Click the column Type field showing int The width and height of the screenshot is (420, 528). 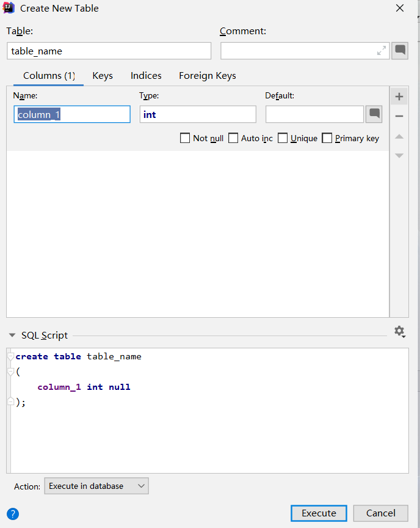coord(198,114)
